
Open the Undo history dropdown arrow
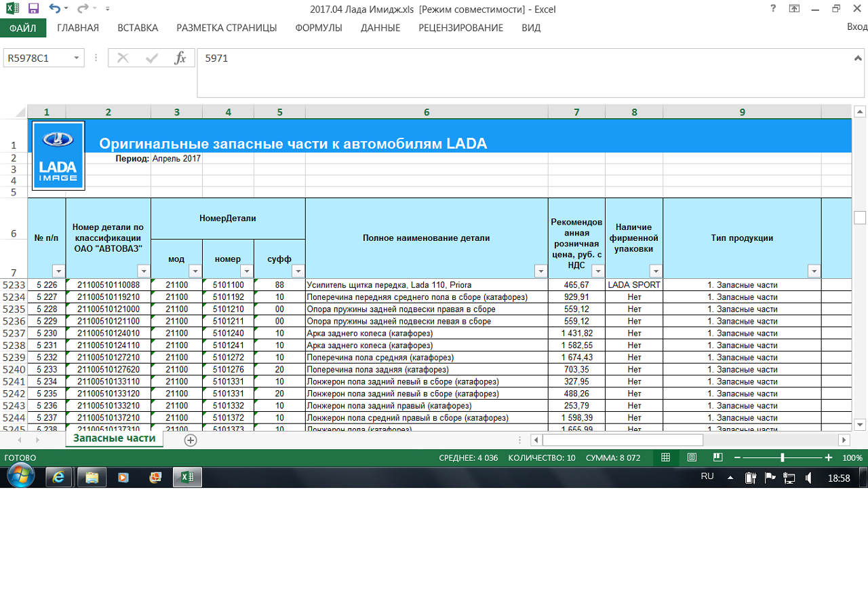click(x=66, y=9)
